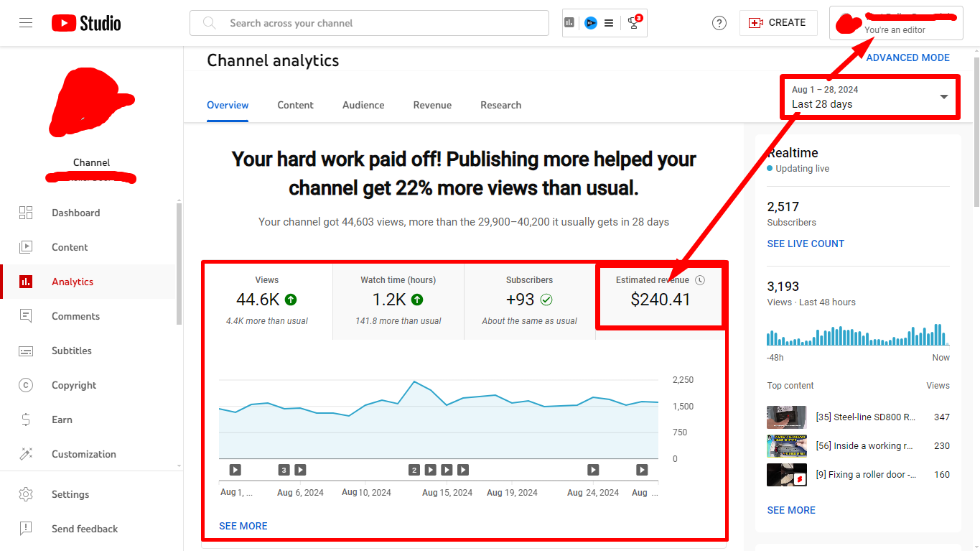Click the bar chart extension icon in toolbar

coord(569,23)
